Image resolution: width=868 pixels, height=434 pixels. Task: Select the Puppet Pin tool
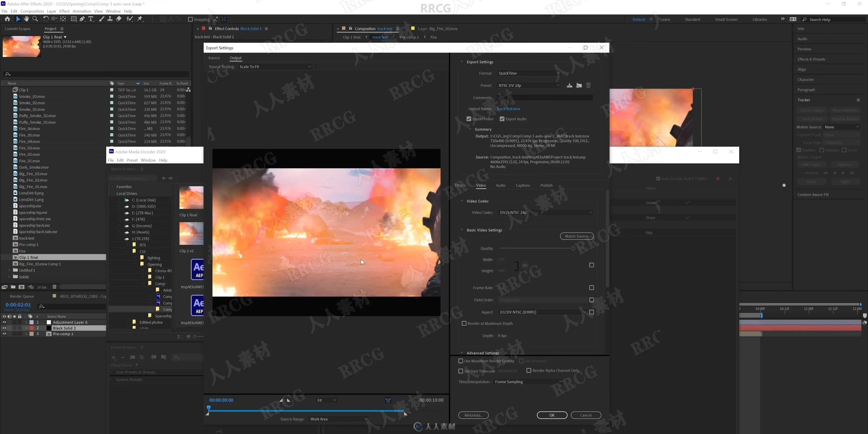pyautogui.click(x=140, y=19)
